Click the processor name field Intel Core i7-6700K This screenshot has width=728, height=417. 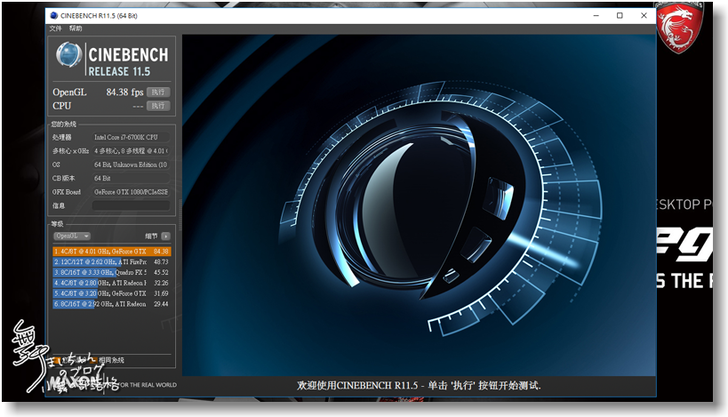tap(132, 136)
